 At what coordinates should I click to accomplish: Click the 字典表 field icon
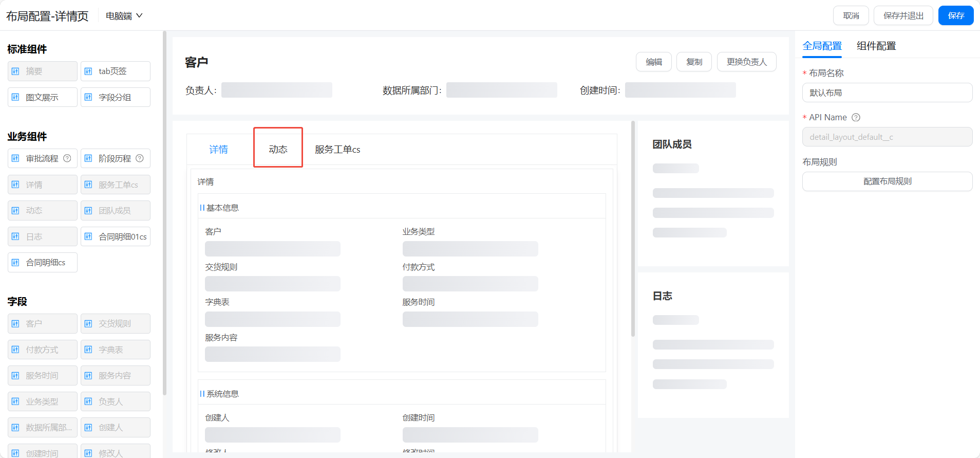pos(88,350)
